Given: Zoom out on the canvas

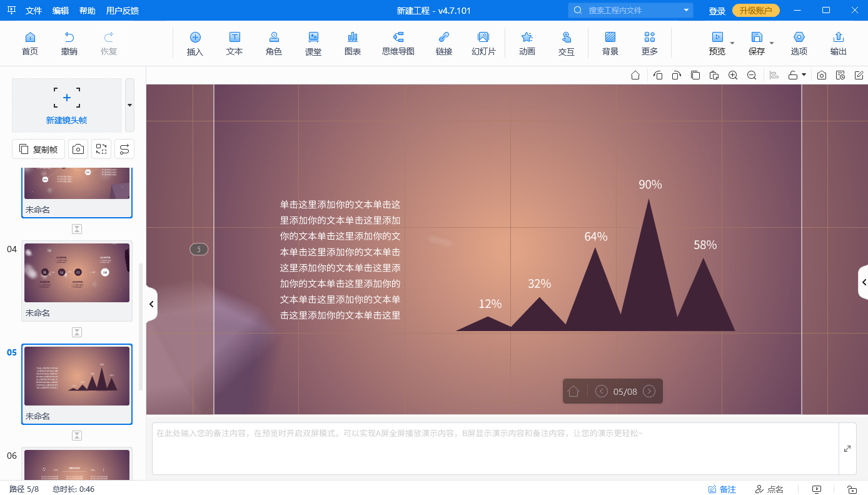Looking at the screenshot, I should coord(752,75).
